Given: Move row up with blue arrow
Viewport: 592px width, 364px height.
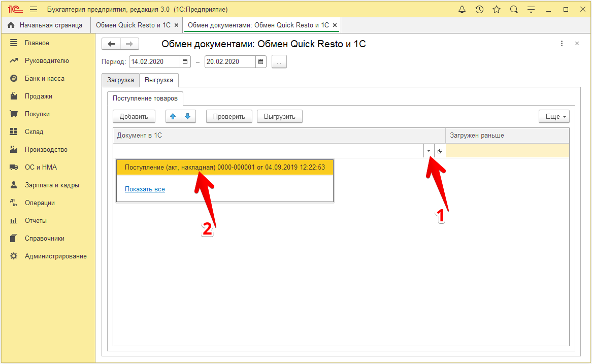Looking at the screenshot, I should (173, 117).
